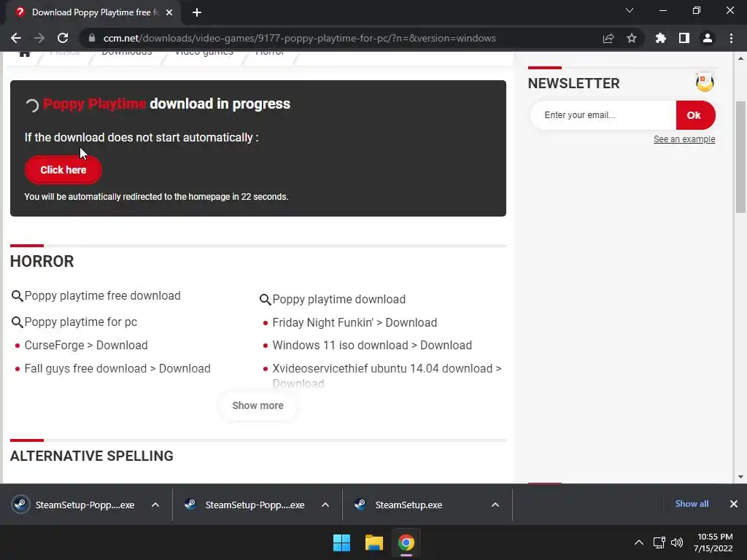Open a new browser tab

click(197, 12)
